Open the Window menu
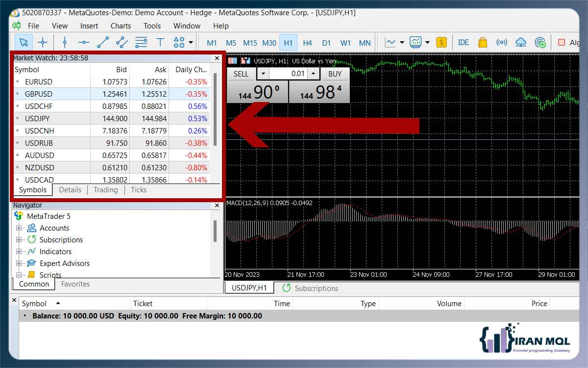 187,26
